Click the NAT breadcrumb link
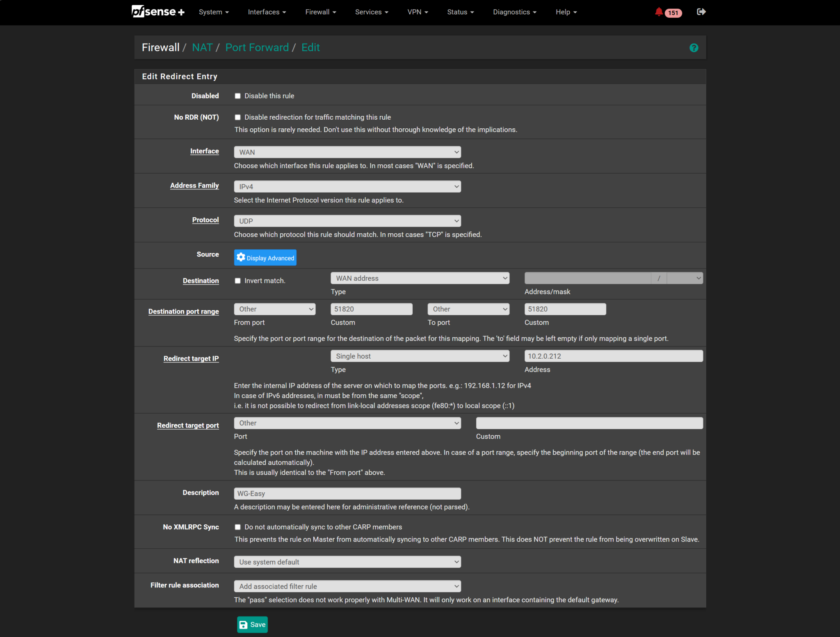840x637 pixels. [x=202, y=48]
